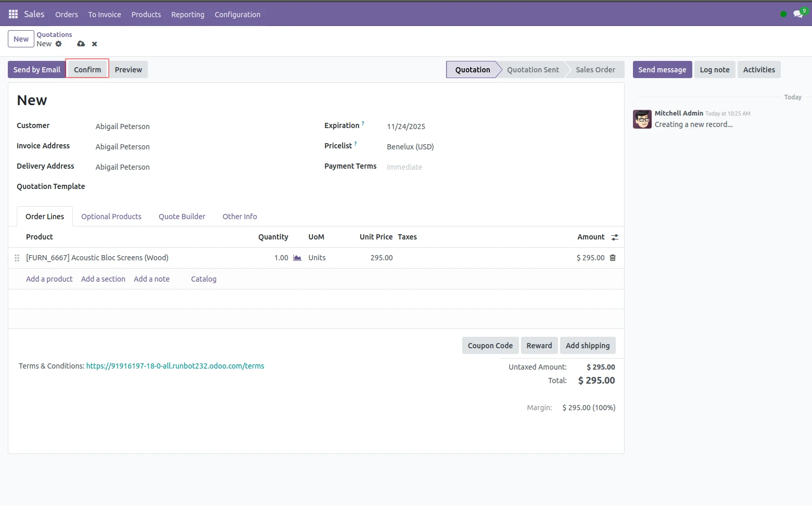This screenshot has height=506, width=812.
Task: Confirm the quotation
Action: click(x=87, y=70)
